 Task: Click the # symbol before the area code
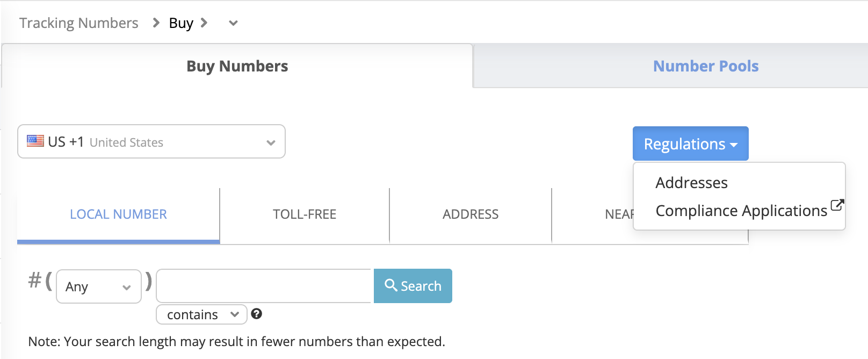35,281
